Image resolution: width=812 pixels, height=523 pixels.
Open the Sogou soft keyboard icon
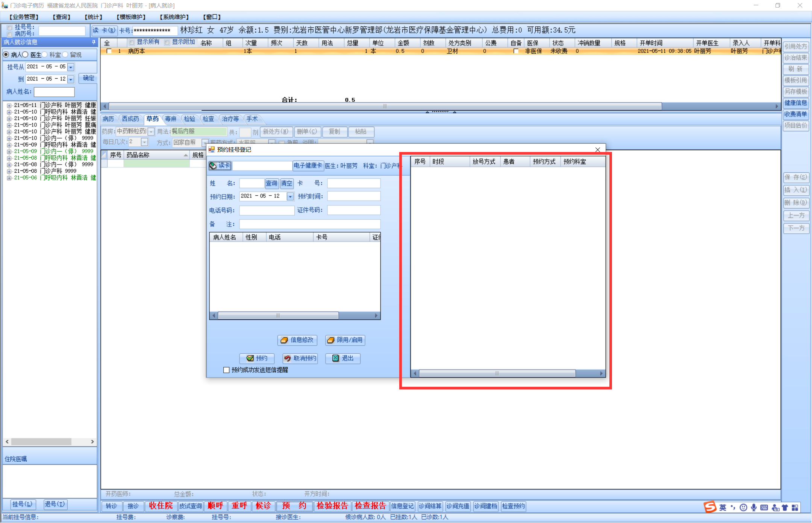(x=764, y=508)
